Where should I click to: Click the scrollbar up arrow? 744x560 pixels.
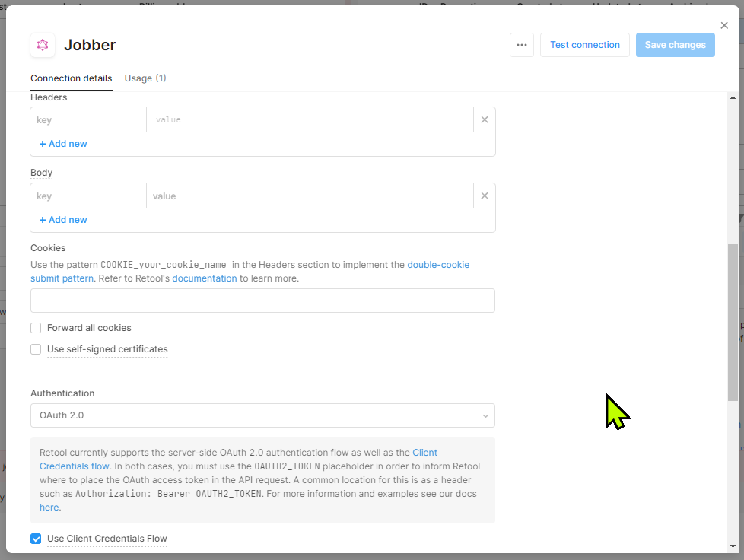click(x=733, y=97)
